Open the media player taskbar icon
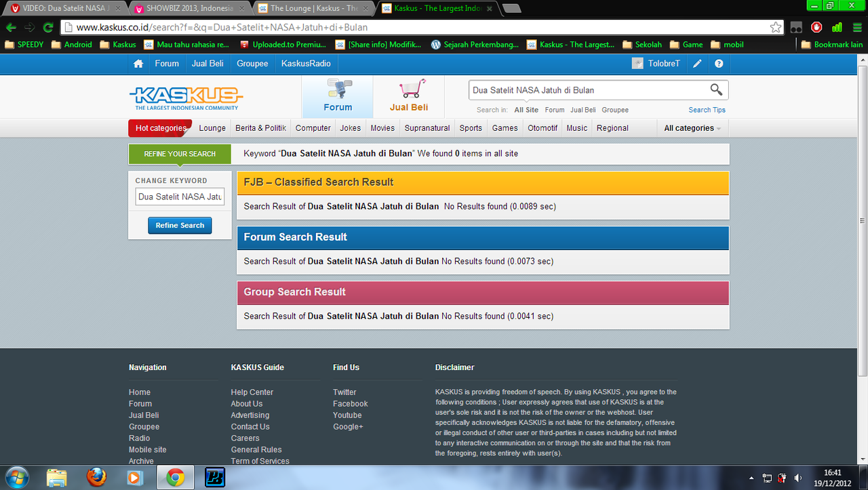The image size is (868, 490). 136,477
